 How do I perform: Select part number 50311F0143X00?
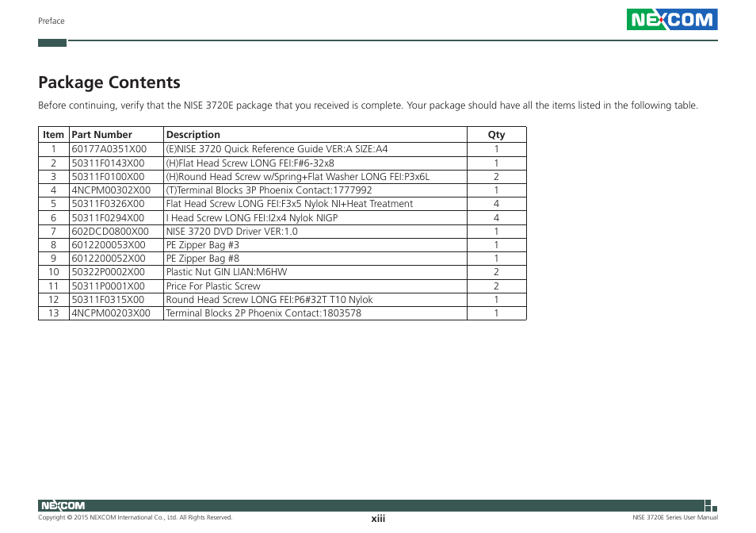coord(108,163)
